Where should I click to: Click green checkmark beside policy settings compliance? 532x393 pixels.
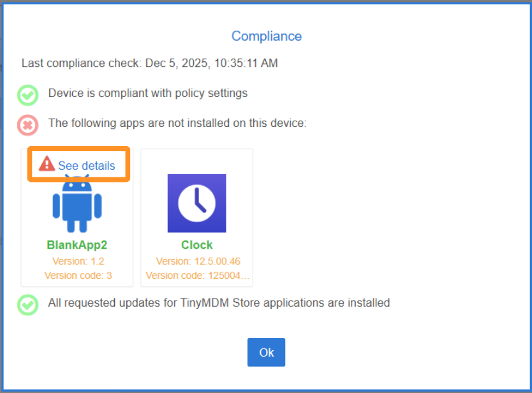pos(27,95)
